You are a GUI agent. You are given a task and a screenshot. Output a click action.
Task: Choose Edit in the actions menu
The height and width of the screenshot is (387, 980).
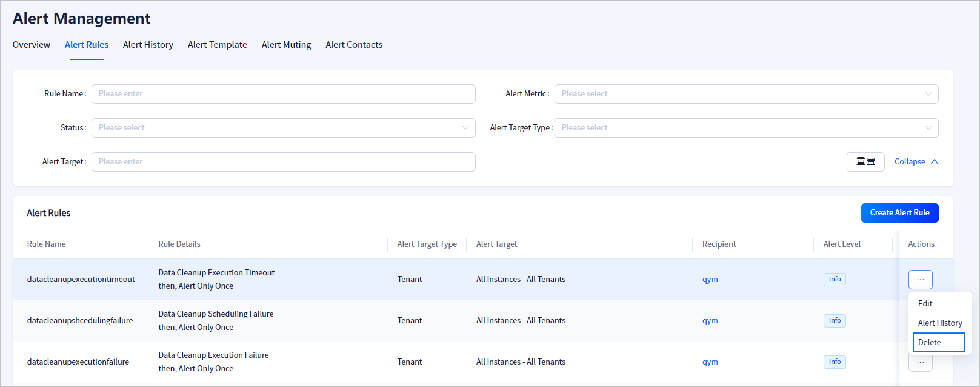(925, 304)
